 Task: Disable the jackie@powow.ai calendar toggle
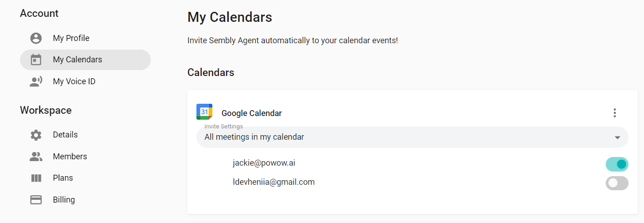617,164
